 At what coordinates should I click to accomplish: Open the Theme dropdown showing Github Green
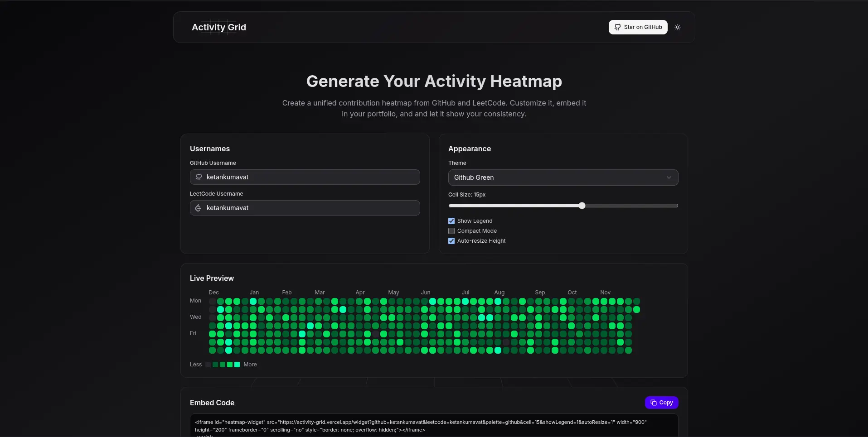(563, 178)
